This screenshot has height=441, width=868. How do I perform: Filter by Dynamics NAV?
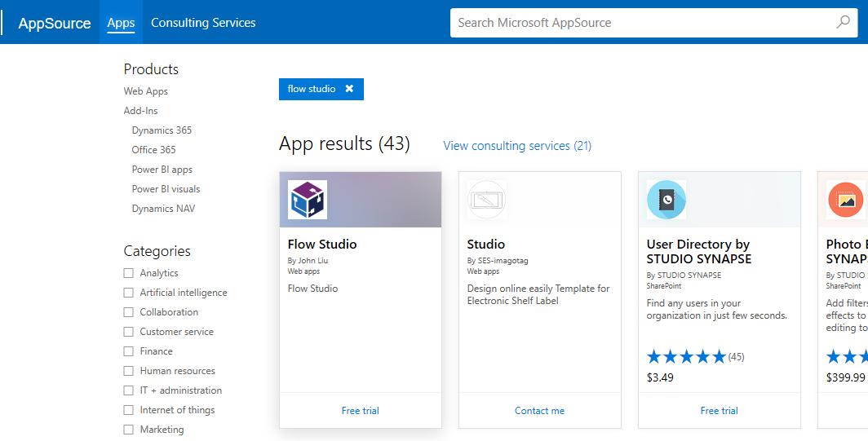pyautogui.click(x=163, y=208)
